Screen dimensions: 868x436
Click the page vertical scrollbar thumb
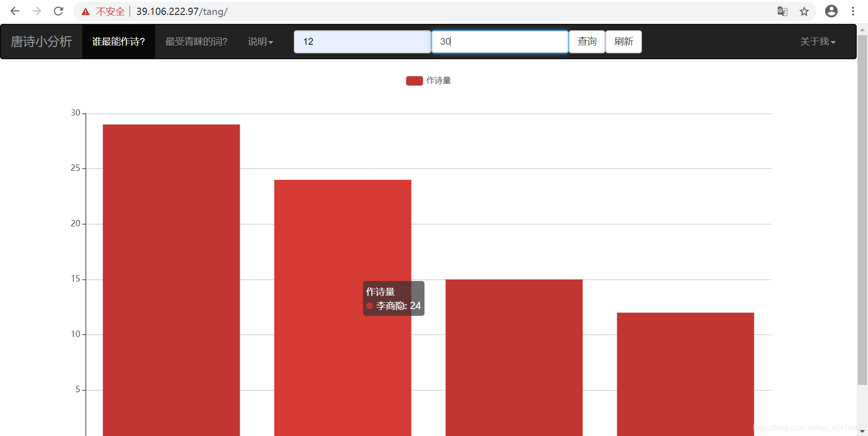point(862,210)
